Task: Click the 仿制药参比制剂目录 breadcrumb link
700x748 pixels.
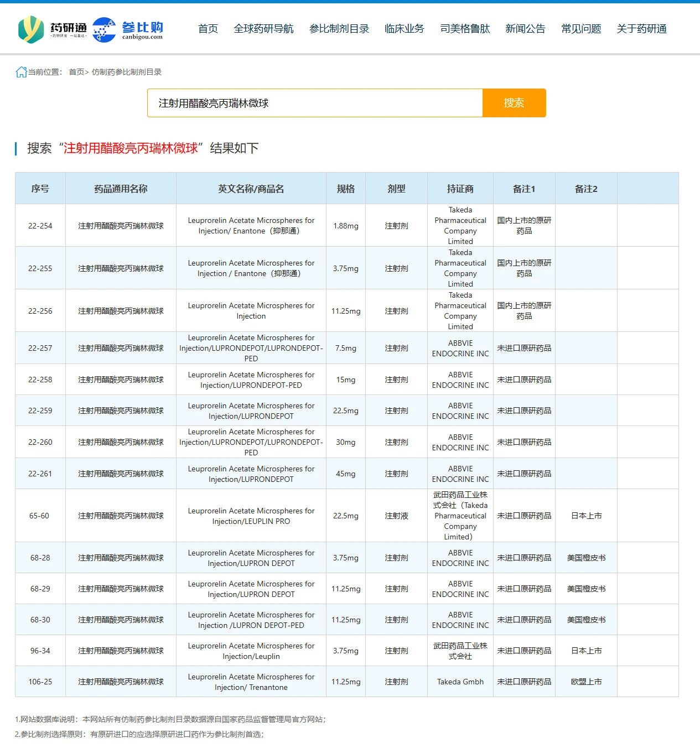Action: (127, 72)
